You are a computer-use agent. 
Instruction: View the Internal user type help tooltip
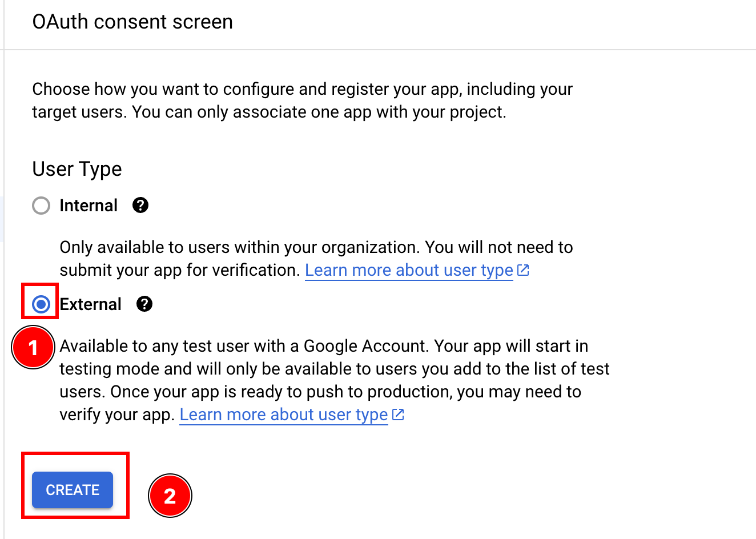(140, 205)
